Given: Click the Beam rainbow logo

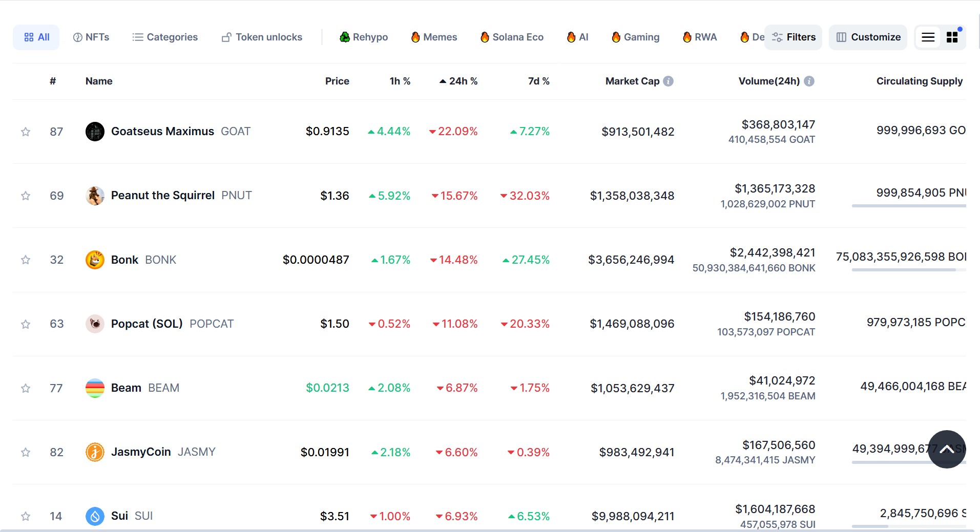Looking at the screenshot, I should pyautogui.click(x=95, y=388).
